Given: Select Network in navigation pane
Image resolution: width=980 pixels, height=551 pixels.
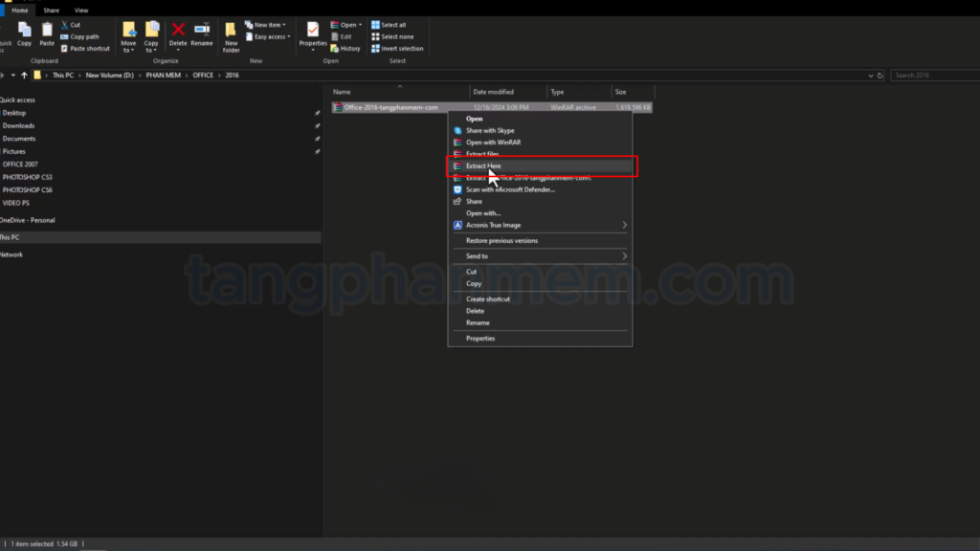Looking at the screenshot, I should pyautogui.click(x=11, y=254).
